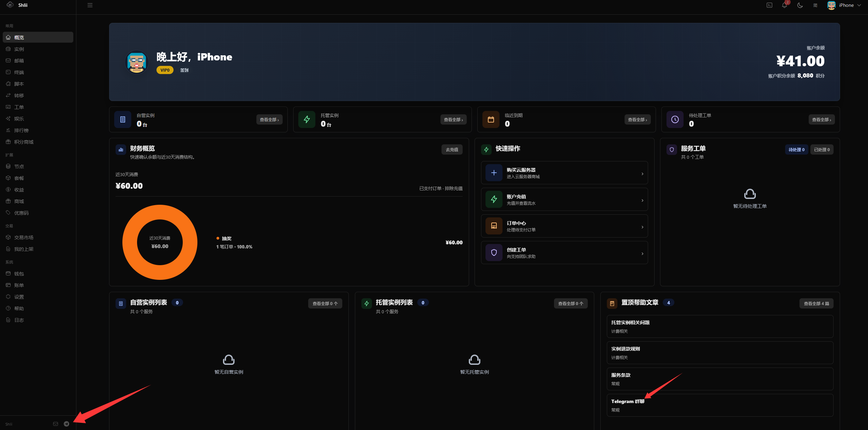The height and width of the screenshot is (430, 868).
Task: Open 日志 logs in the sidebar
Action: [x=38, y=320]
